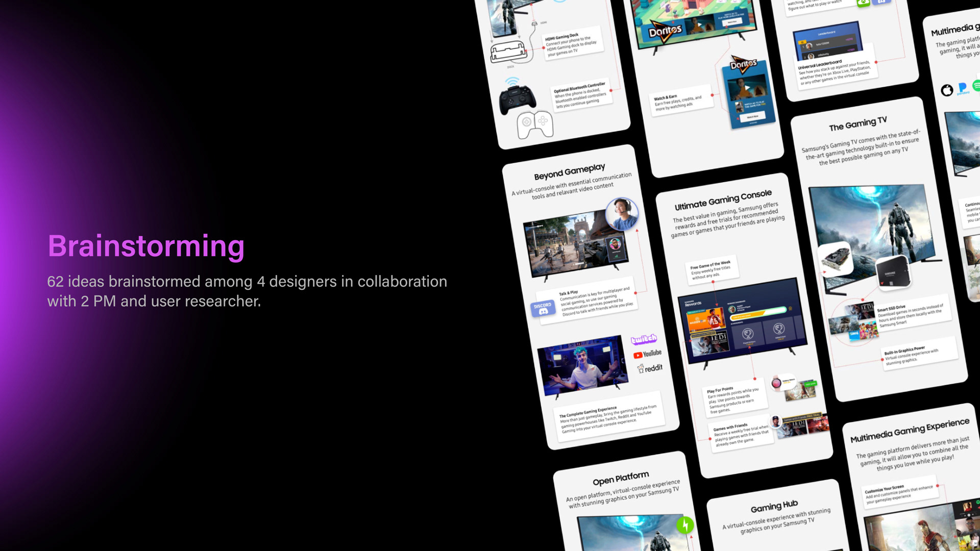The height and width of the screenshot is (551, 980).
Task: Click the YouTube logo
Action: pyautogui.click(x=647, y=354)
